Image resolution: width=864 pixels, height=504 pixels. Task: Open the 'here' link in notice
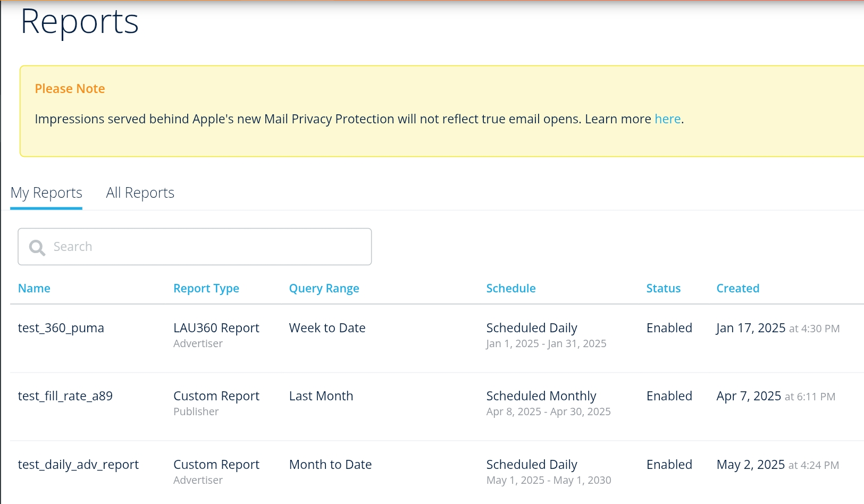tap(667, 119)
